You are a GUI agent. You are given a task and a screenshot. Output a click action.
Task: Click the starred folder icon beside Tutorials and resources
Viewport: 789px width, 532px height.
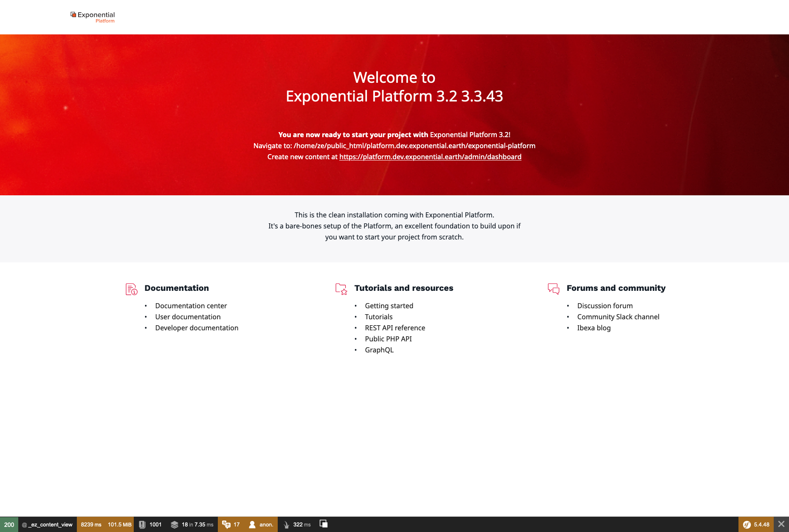pyautogui.click(x=341, y=289)
